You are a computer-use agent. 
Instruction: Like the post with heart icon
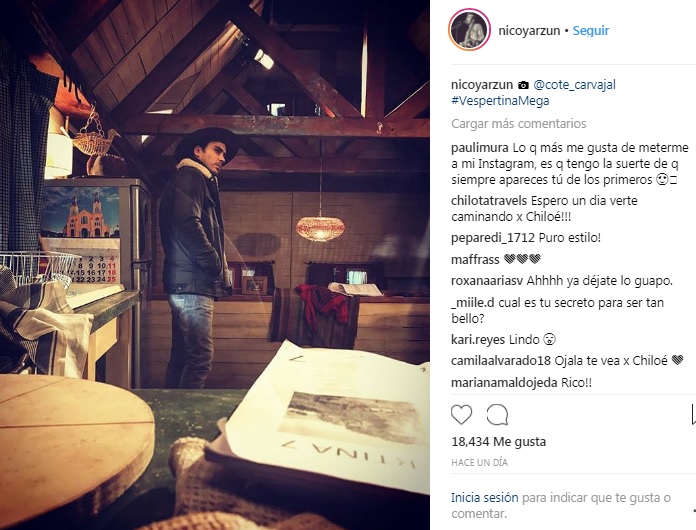(x=461, y=415)
